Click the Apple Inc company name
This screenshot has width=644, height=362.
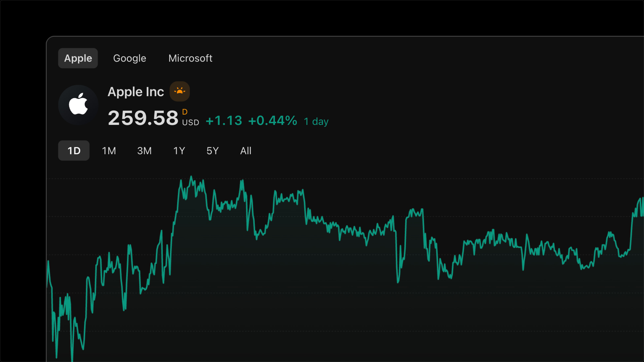136,92
